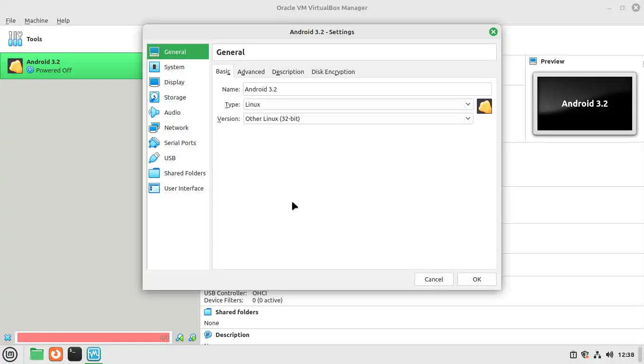Close the Android 3.2 Settings dialog

[x=493, y=32]
